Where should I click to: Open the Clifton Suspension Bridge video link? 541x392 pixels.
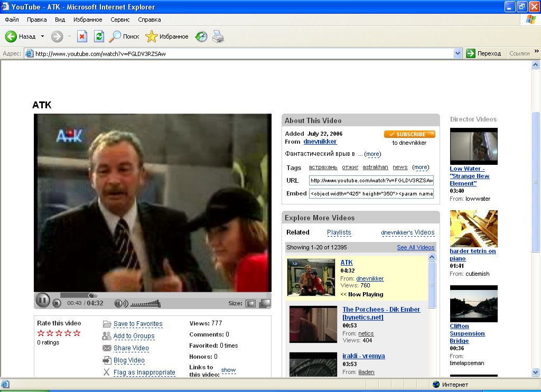coord(467,333)
